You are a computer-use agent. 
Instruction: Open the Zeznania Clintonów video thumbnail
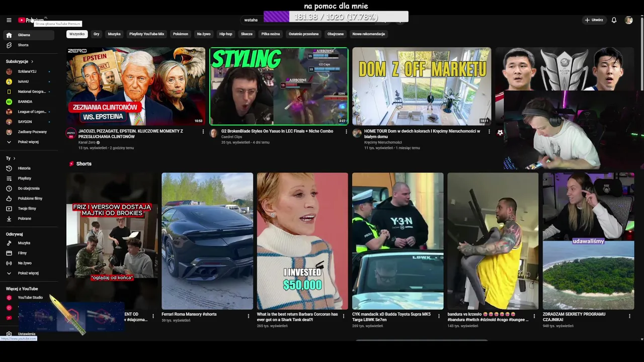(x=136, y=86)
